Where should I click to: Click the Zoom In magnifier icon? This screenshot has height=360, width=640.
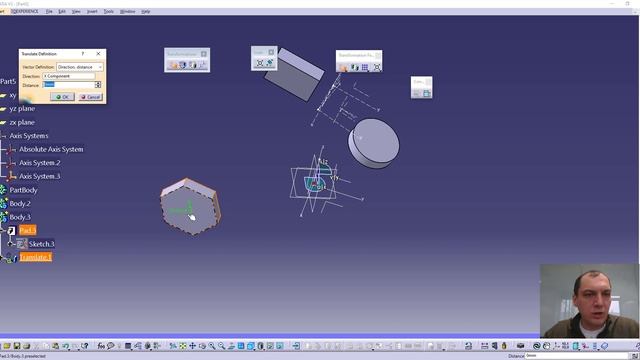pos(212,346)
